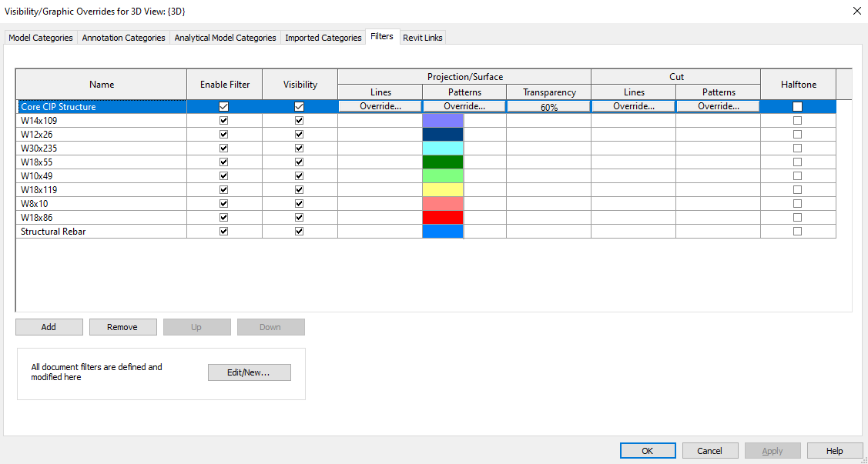Open the Edit/New filter dialog
Screen dimensions: 868x464
tap(249, 372)
